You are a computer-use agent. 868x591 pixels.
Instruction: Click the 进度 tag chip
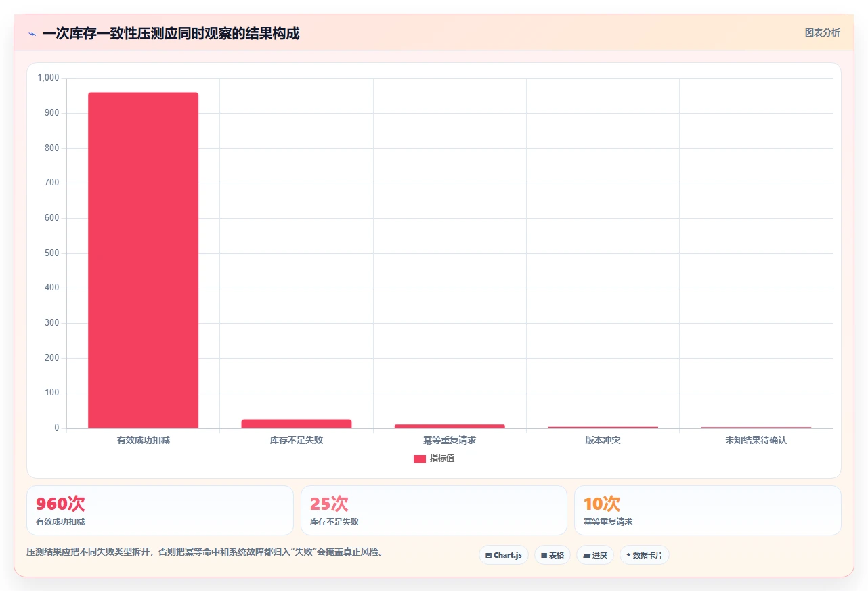[595, 555]
